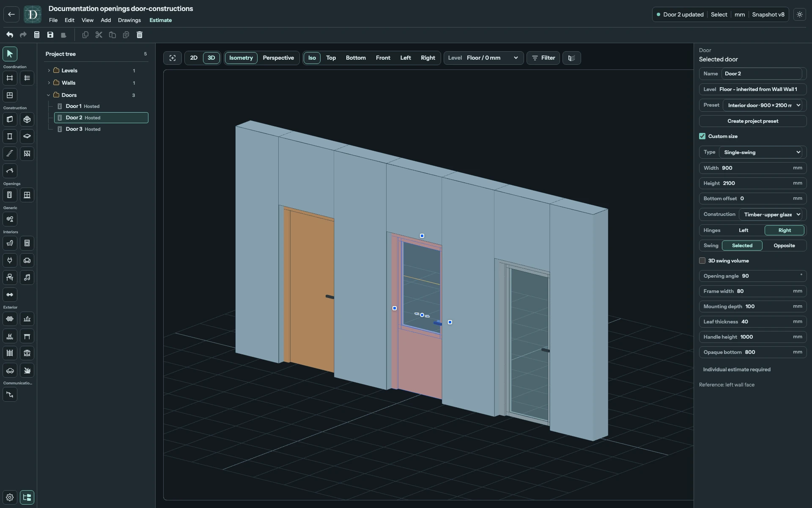
Task: Choose the bathtub interior tool
Action: tap(10, 243)
